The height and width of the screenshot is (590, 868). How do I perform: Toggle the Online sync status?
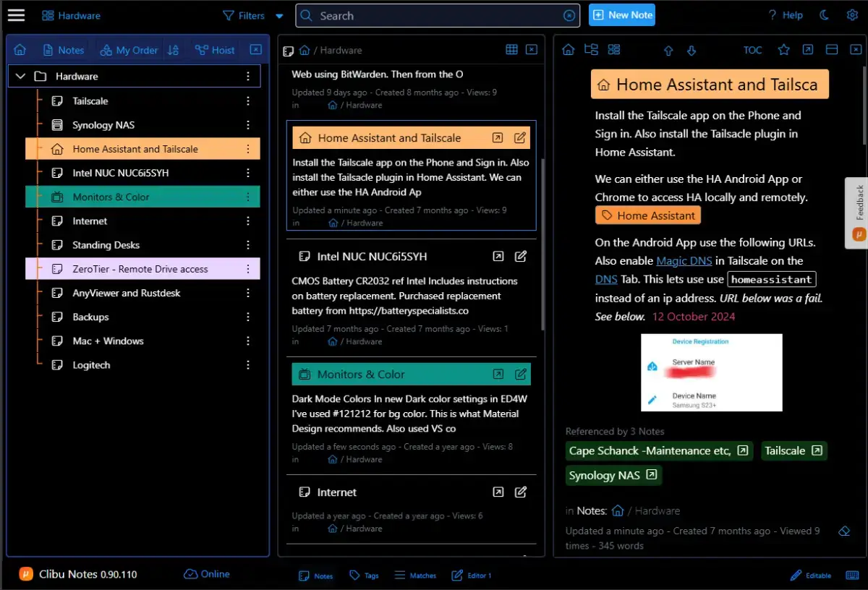tap(207, 574)
